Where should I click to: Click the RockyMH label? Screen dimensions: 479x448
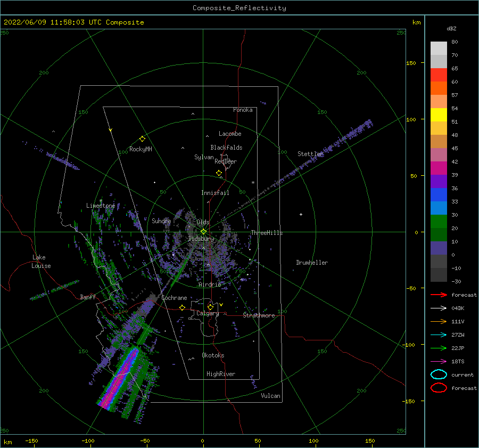click(x=141, y=149)
